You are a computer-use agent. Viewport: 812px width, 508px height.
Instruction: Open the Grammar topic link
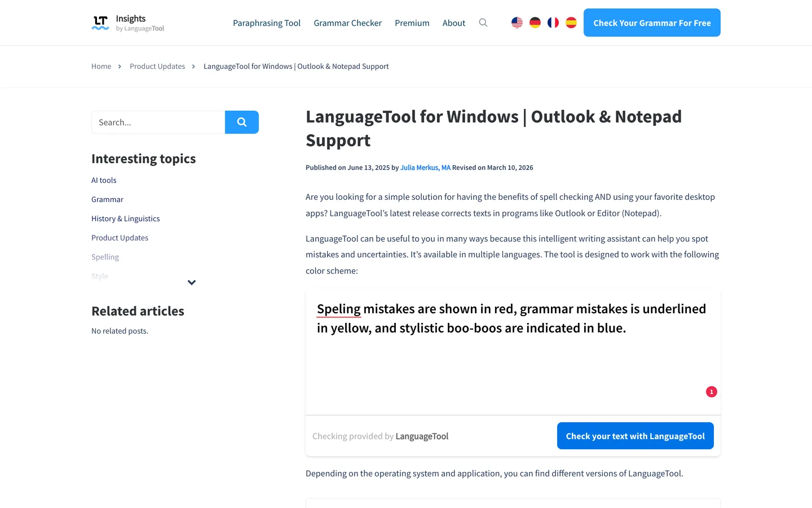coord(107,199)
